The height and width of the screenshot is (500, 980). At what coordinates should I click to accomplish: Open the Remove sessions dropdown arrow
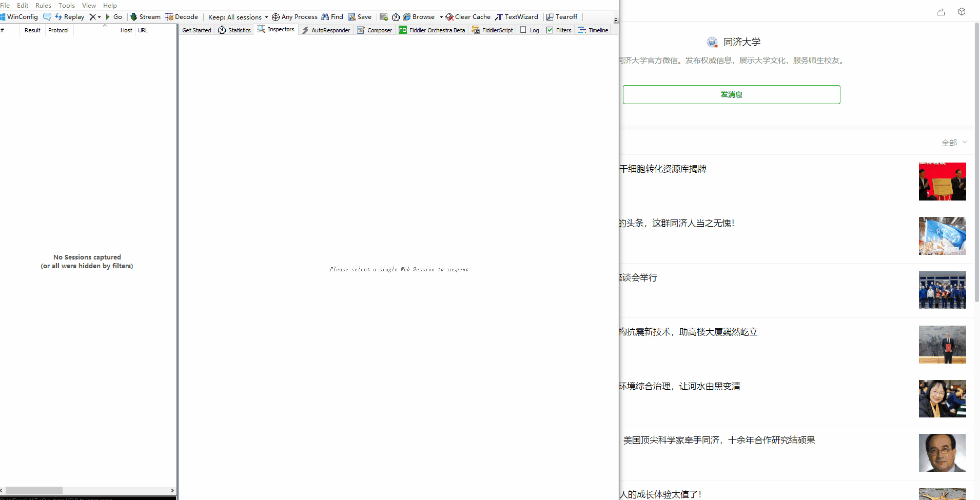pos(99,17)
